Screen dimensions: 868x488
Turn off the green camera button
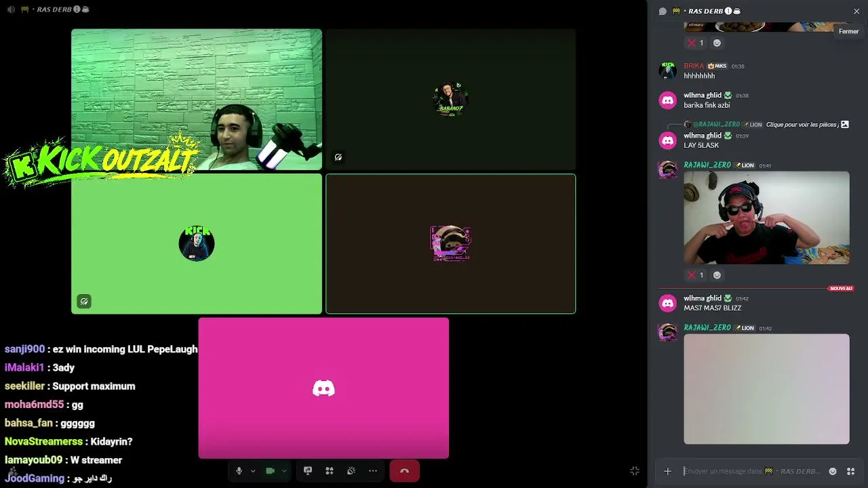point(271,471)
